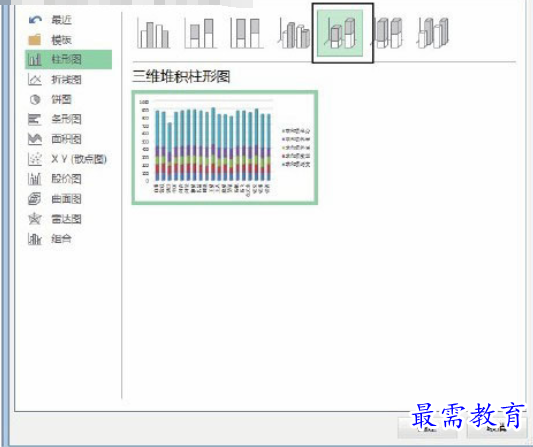The width and height of the screenshot is (533, 447).
Task: Select the 3-D column subtype icon
Action: pos(433,33)
